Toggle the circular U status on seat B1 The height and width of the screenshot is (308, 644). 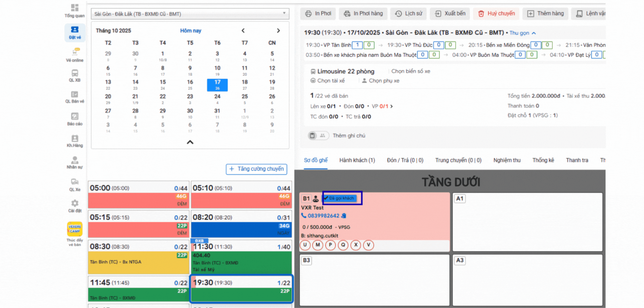[305, 245]
